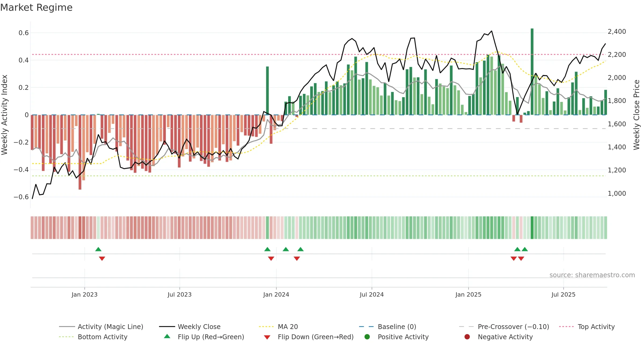Click the Negative Activity red circle legend icon
Viewport: 644px width, 362px height.
(467, 337)
